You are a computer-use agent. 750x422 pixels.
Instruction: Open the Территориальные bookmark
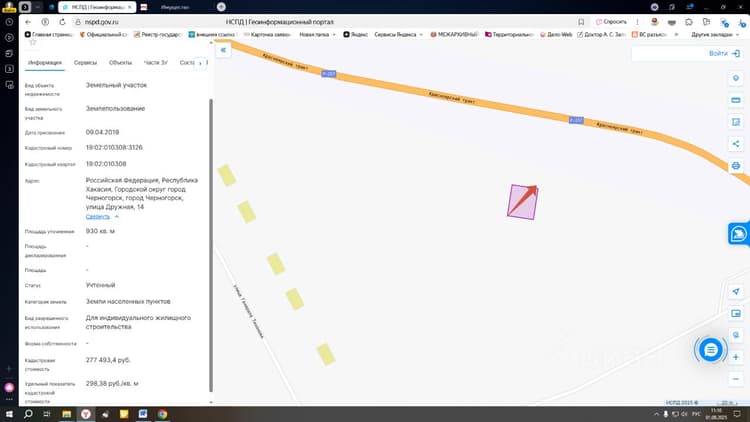point(509,34)
